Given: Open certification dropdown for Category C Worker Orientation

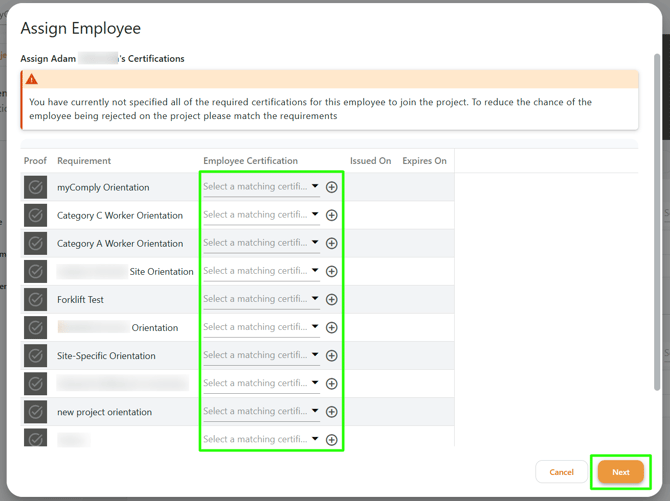Looking at the screenshot, I should tap(262, 215).
